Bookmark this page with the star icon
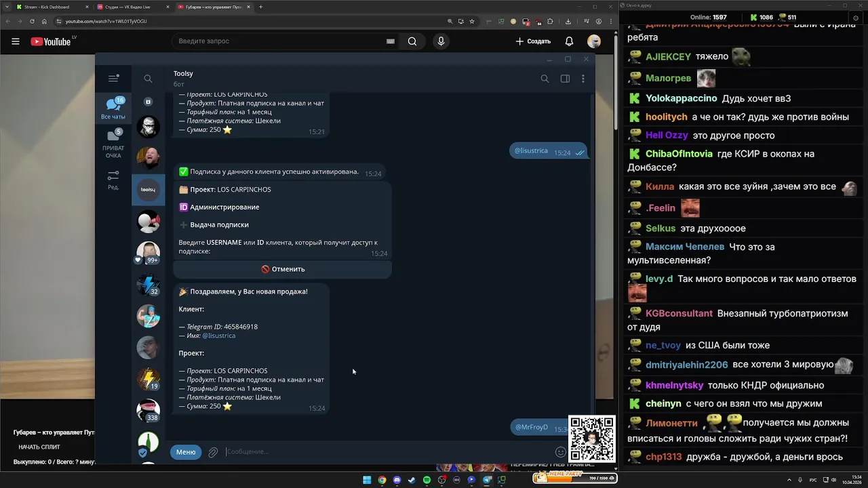The image size is (868, 488). pyautogui.click(x=472, y=21)
